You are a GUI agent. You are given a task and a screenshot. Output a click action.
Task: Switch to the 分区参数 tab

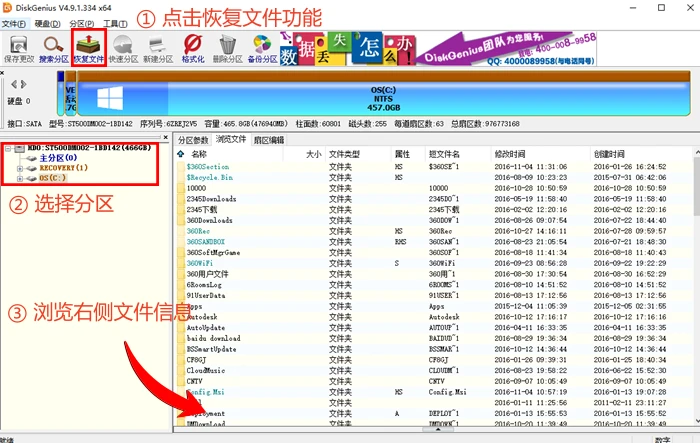[194, 140]
